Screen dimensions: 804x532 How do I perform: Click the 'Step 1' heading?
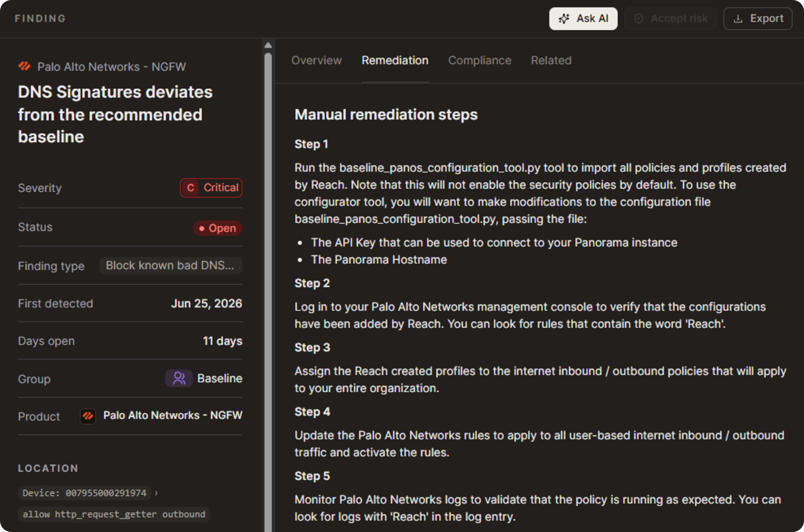311,144
